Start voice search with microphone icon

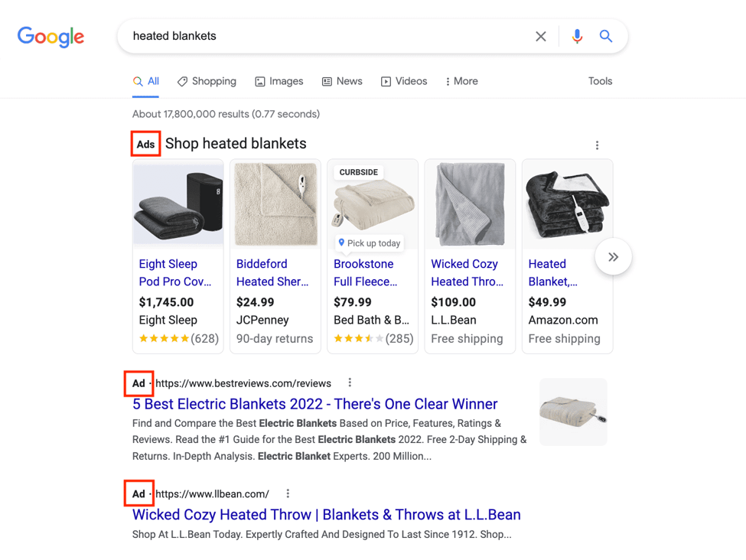577,36
